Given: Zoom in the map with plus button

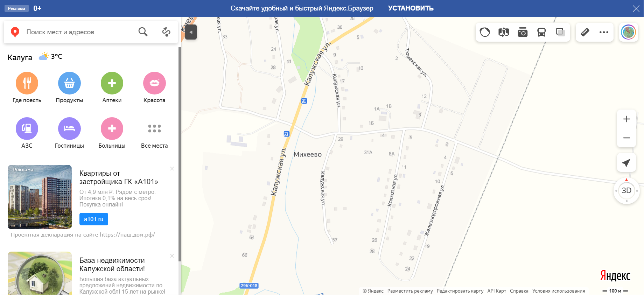Looking at the screenshot, I should (x=626, y=119).
